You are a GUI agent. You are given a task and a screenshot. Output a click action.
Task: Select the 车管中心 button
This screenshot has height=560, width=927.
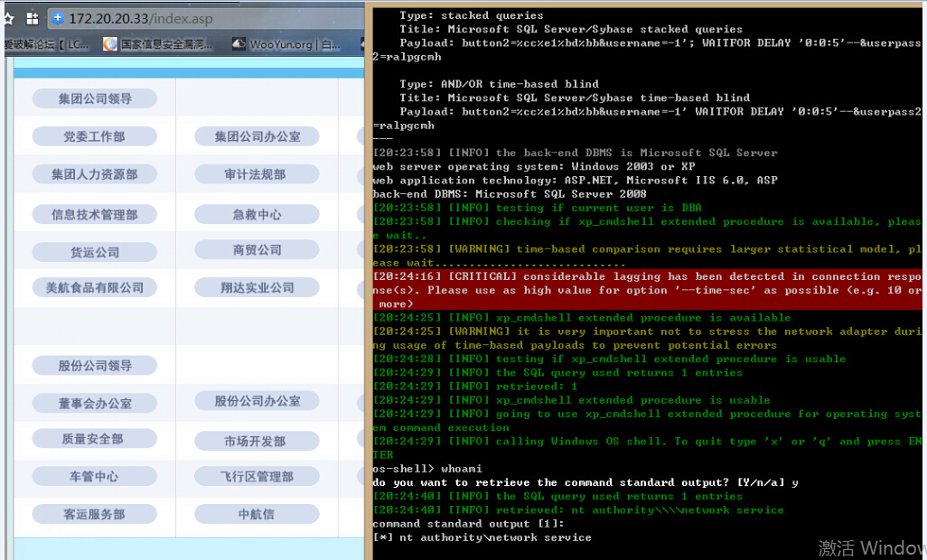(95, 477)
